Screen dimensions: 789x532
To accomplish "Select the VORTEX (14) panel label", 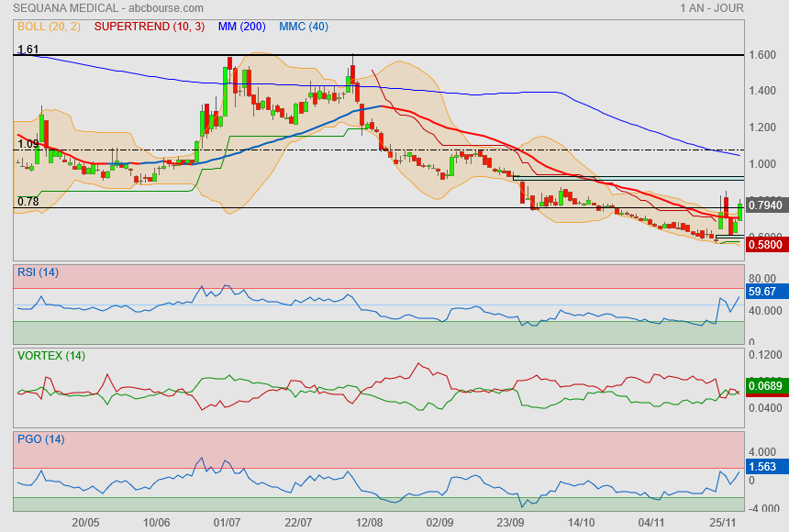I will tap(50, 355).
